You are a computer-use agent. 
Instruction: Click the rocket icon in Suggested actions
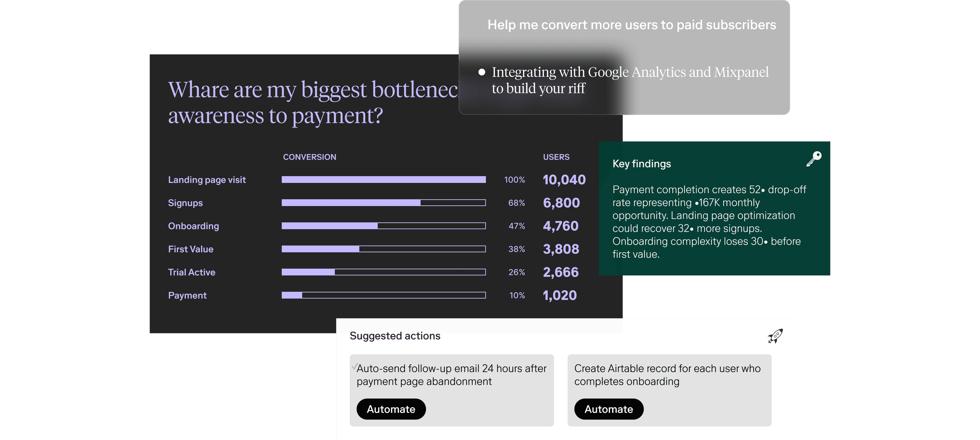point(775,336)
